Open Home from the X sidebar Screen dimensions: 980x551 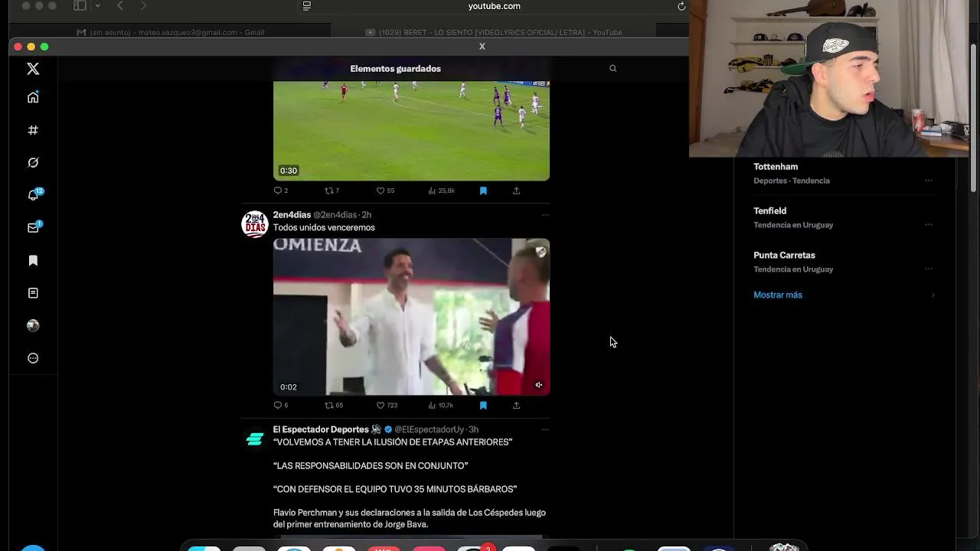pyautogui.click(x=33, y=97)
